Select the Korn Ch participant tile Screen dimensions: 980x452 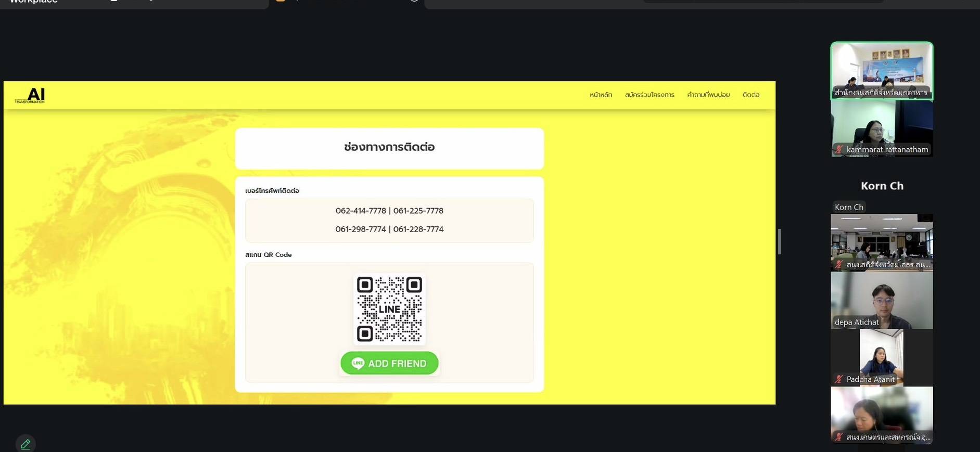click(882, 186)
